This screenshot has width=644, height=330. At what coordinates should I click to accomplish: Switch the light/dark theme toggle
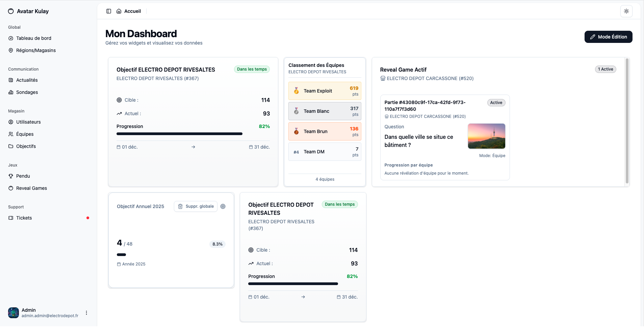coord(626,11)
